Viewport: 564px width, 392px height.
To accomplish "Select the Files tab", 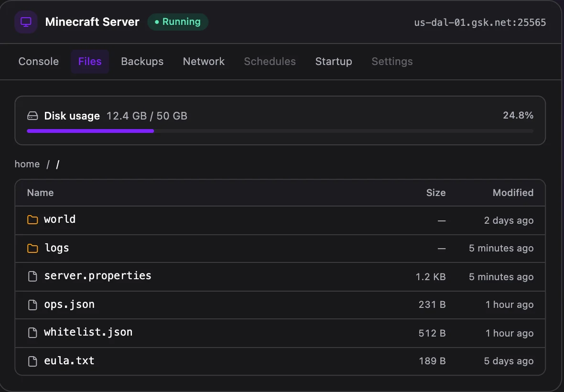I will pos(90,62).
